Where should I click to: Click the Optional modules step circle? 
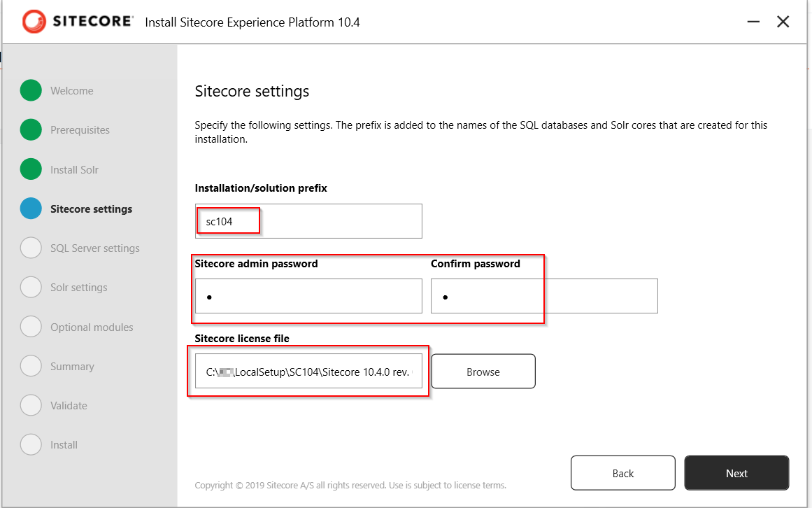click(x=31, y=326)
